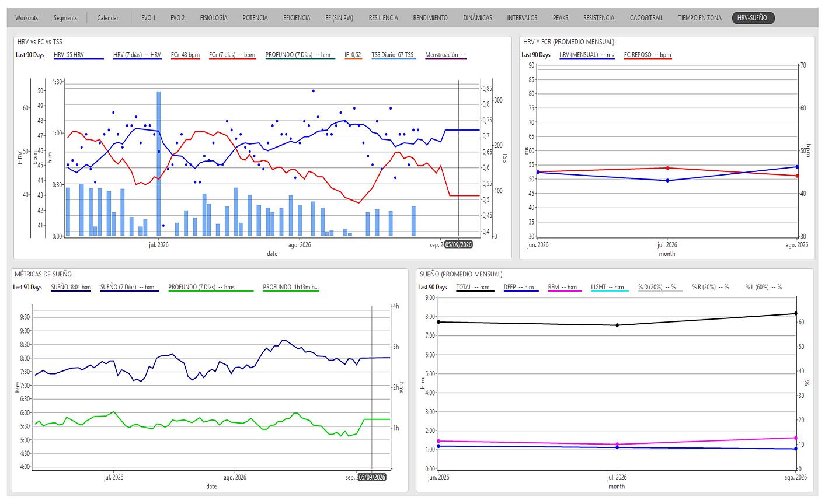Viewport: 825px width, 504px height.
Task: Click the 05/09/2026 date marker in HRV chart
Action: tap(458, 245)
